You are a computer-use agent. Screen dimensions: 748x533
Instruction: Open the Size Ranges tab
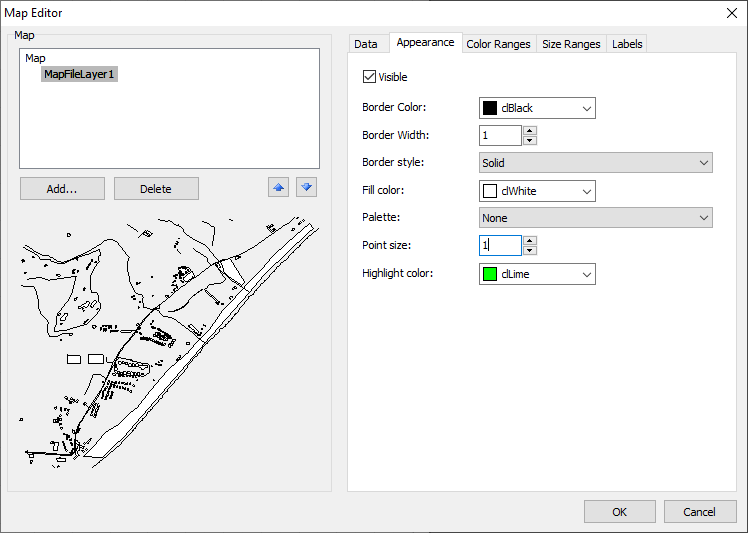pyautogui.click(x=571, y=44)
